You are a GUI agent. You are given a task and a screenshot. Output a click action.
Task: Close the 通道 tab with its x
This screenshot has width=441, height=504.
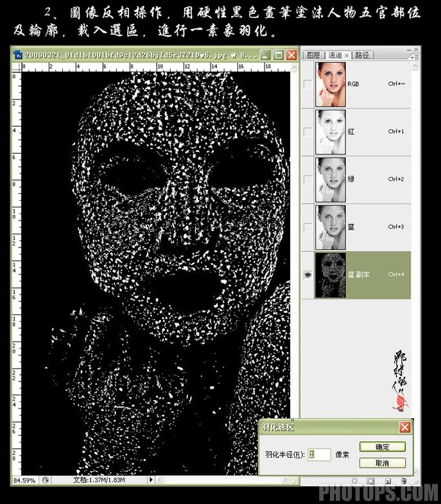347,56
